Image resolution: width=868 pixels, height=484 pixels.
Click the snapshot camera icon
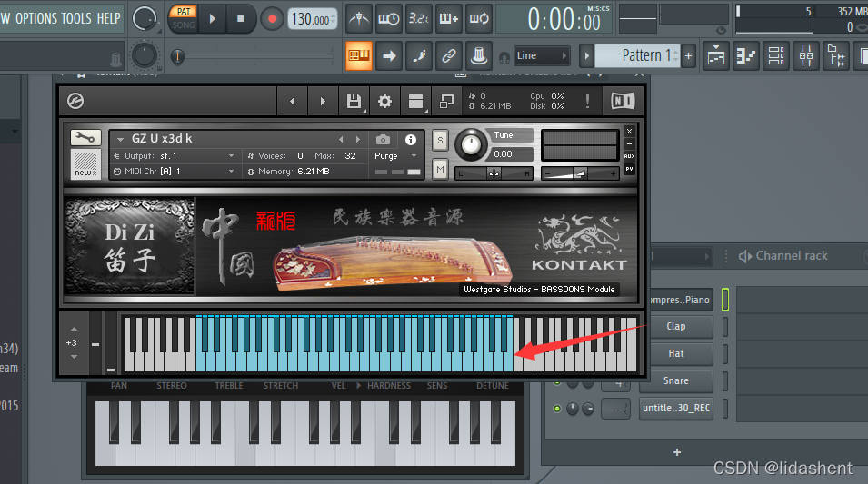(383, 140)
